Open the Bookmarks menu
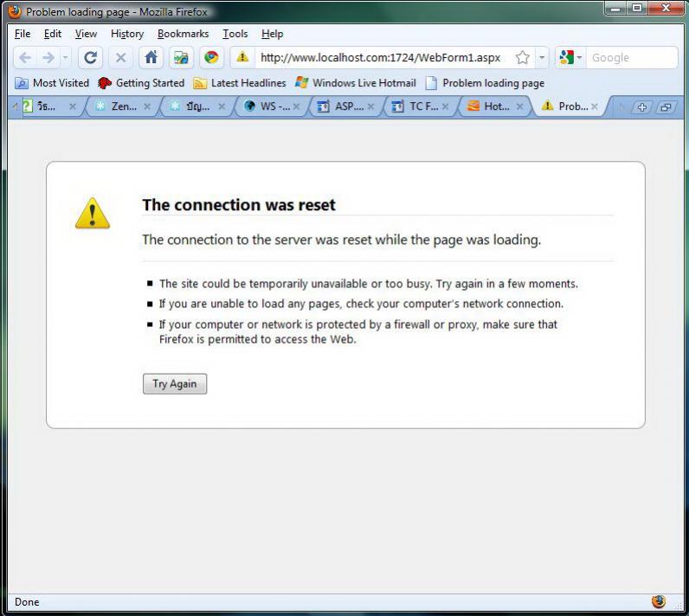The width and height of the screenshot is (689, 616). point(183,34)
